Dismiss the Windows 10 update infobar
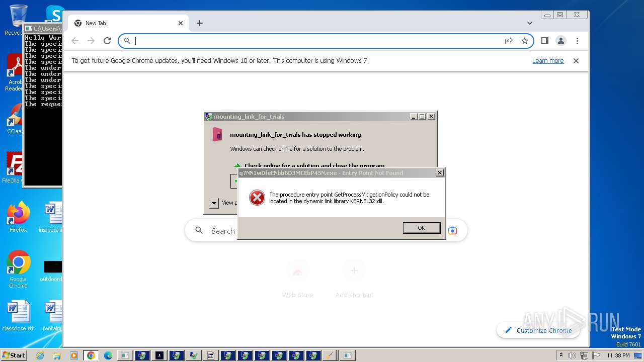This screenshot has height=362, width=644. click(x=576, y=61)
